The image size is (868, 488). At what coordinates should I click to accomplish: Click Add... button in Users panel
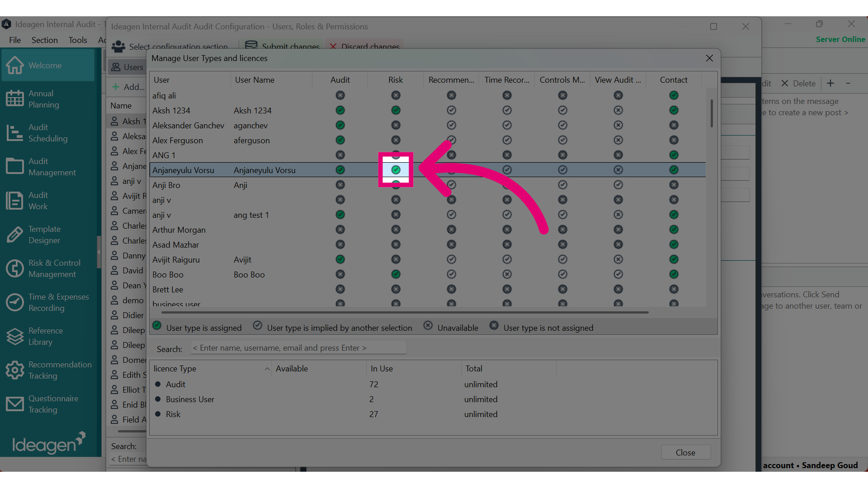tap(128, 87)
